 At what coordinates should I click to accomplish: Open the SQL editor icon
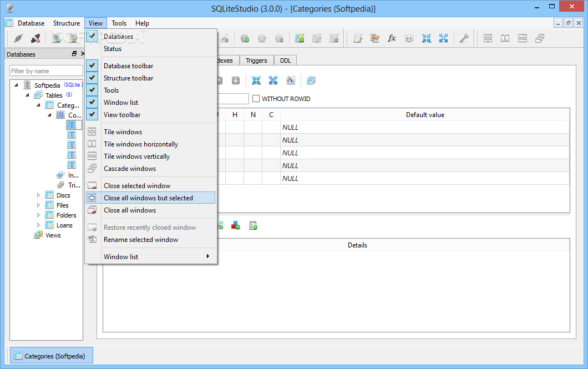tap(358, 38)
